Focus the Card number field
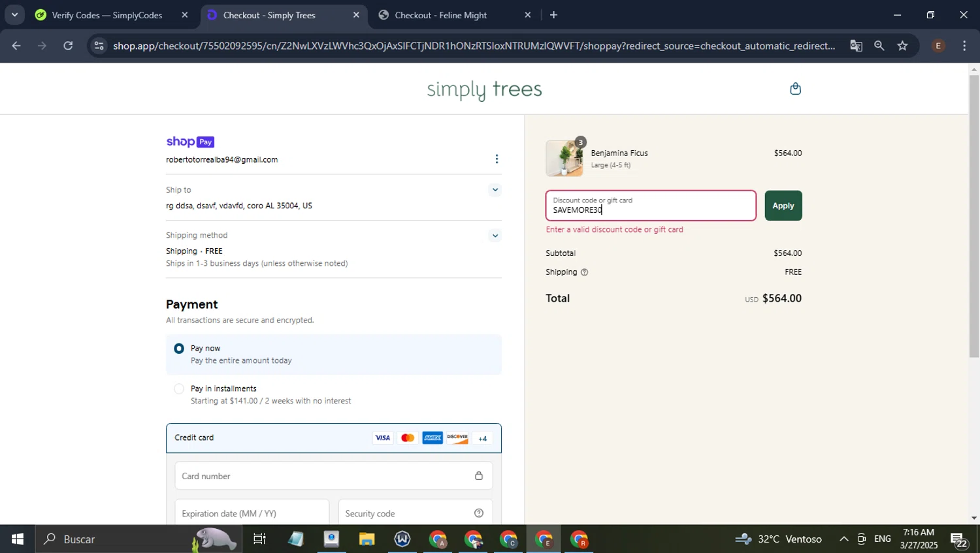The image size is (980, 553). (334, 476)
